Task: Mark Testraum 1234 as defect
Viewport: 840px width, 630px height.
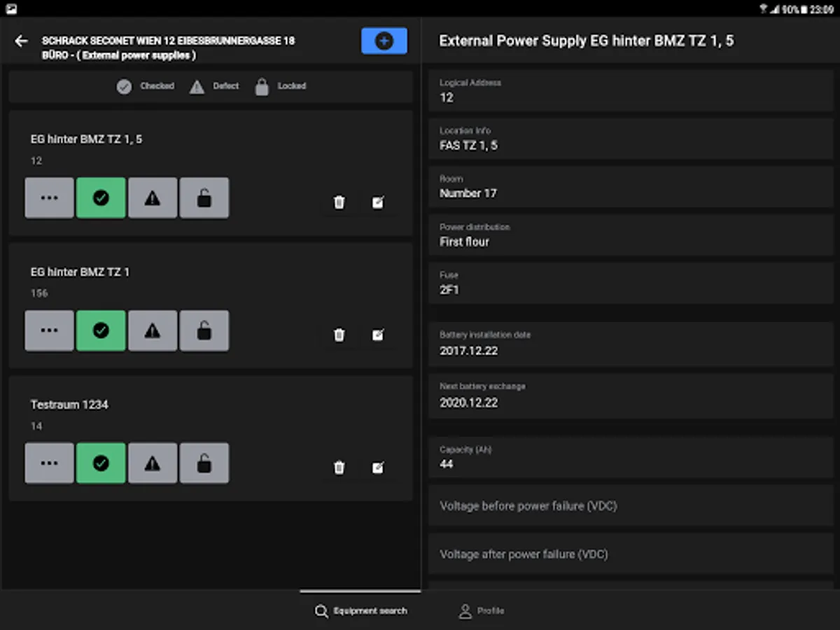Action: pos(153,463)
